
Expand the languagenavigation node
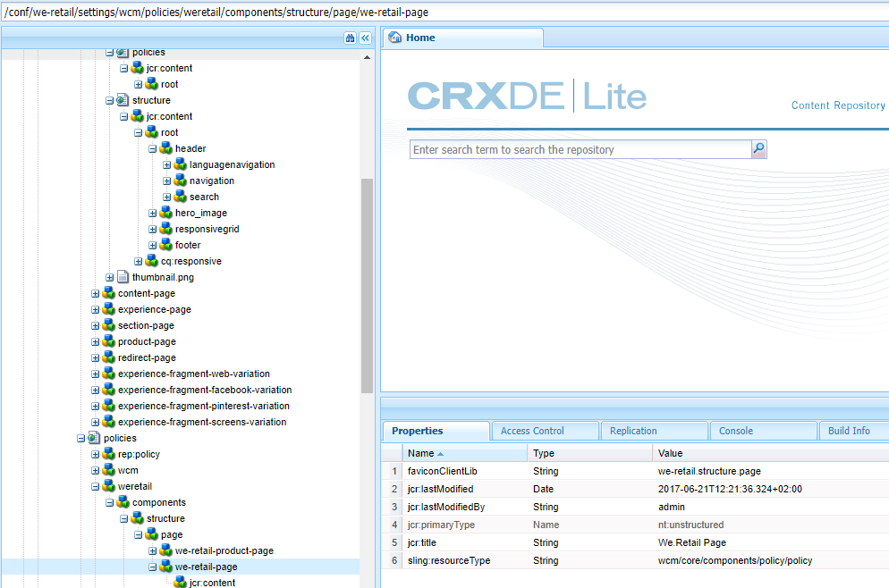click(166, 164)
